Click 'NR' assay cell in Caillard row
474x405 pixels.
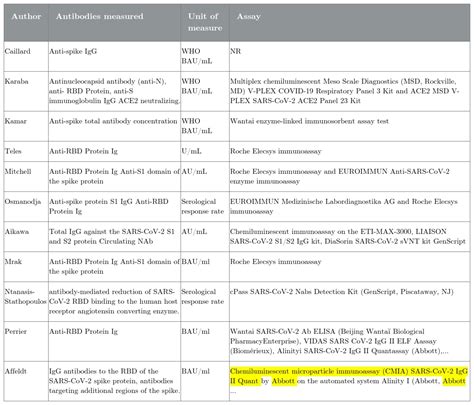[350, 56]
